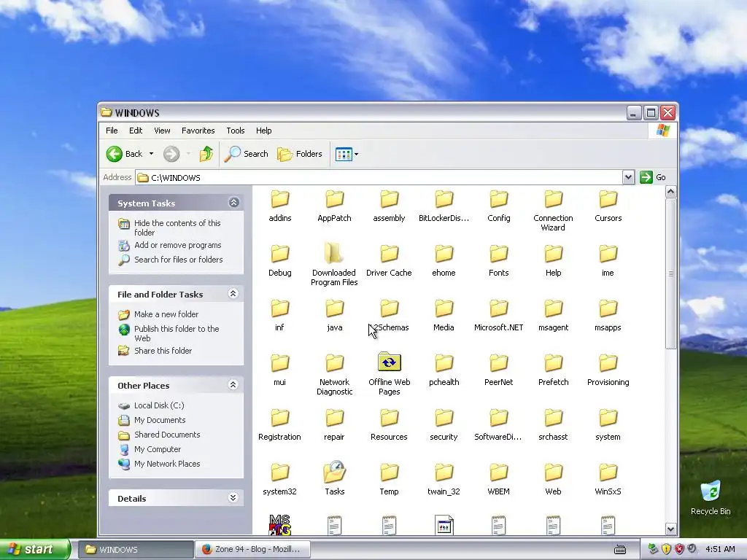Go back using the Back button
747x560 pixels.
click(x=124, y=154)
